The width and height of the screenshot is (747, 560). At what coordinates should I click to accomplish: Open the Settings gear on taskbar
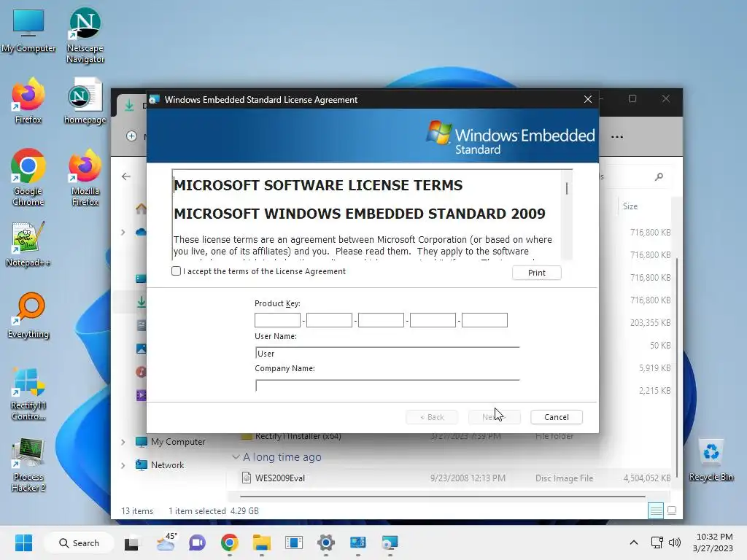point(326,542)
